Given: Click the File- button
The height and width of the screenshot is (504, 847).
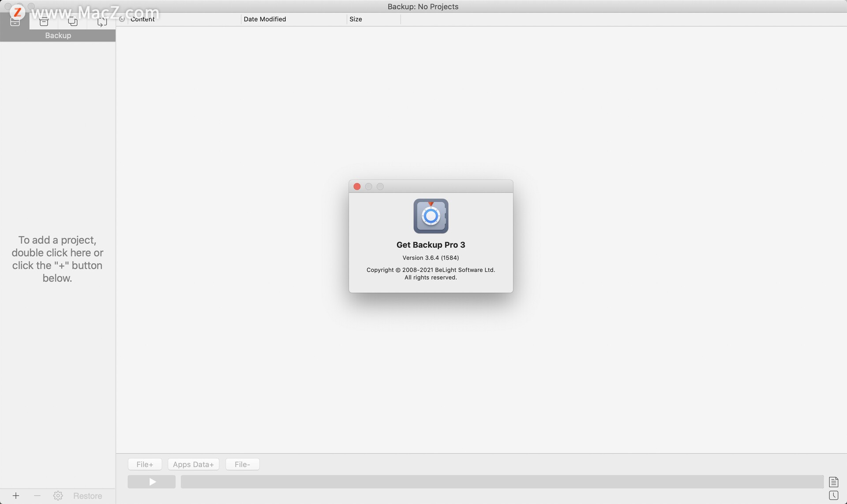Looking at the screenshot, I should 242,464.
